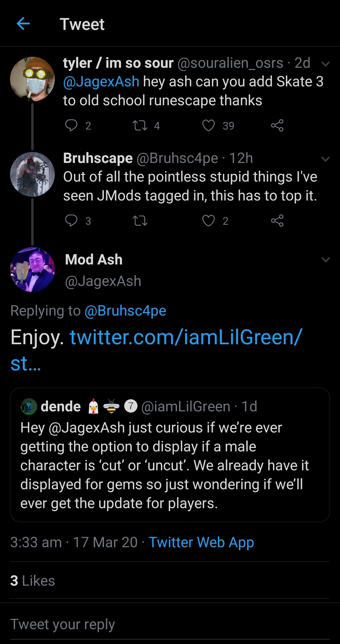Like tyler's Skate 3 tweet
The image size is (340, 644).
[208, 125]
